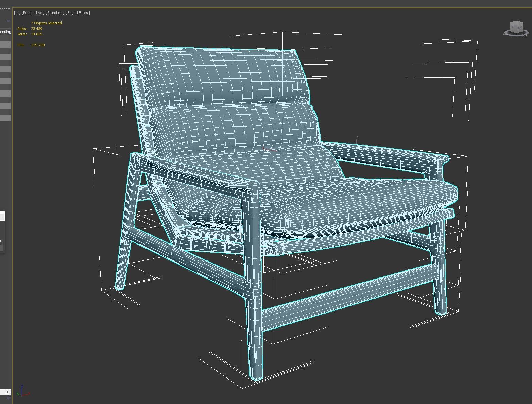Click the double chevron at bottom-left
Image resolution: width=532 pixels, height=404 pixels.
pyautogui.click(x=8, y=398)
